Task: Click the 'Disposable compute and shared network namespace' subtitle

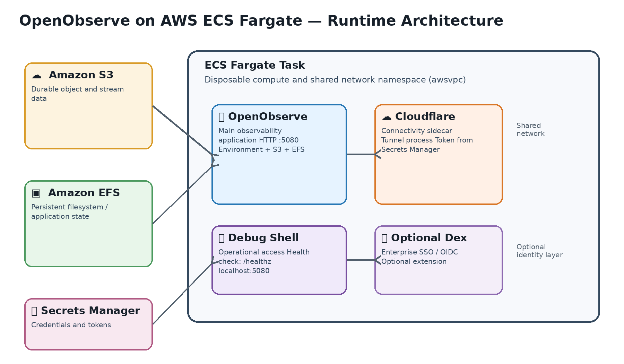Action: coord(335,80)
